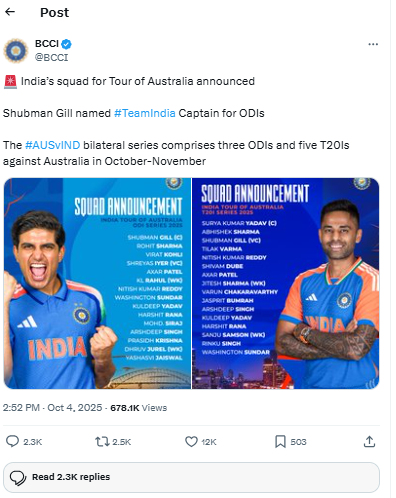Click the siren emoji before India's squad text

[x=10, y=82]
